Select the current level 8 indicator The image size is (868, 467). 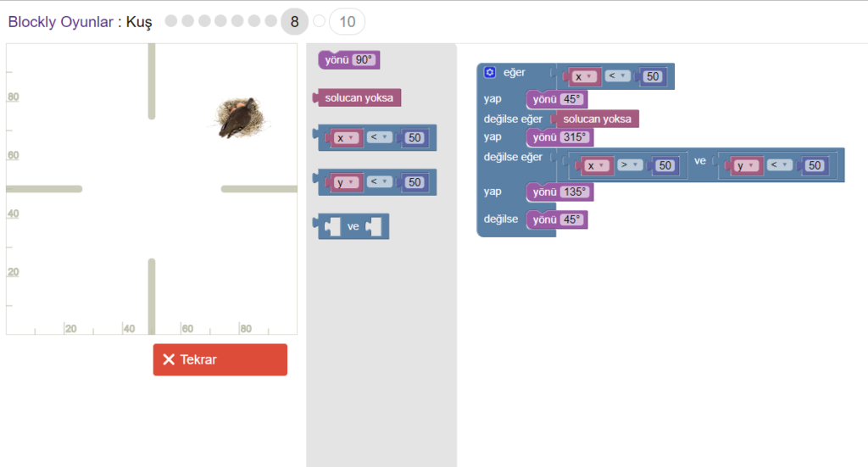click(294, 22)
